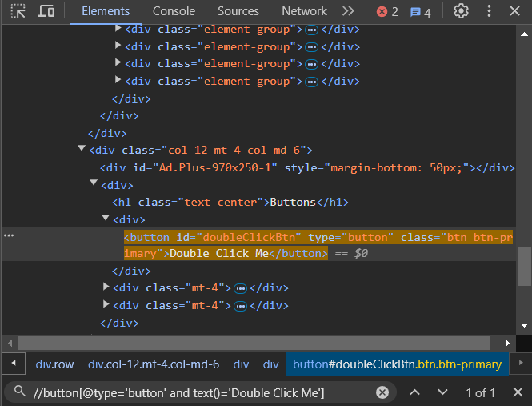Open DevTools settings gear

point(461,11)
